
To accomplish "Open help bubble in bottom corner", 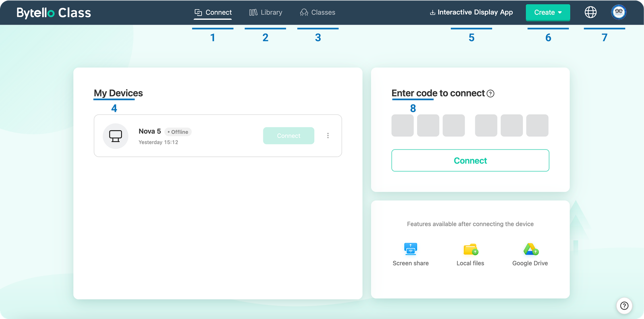I will [x=624, y=306].
